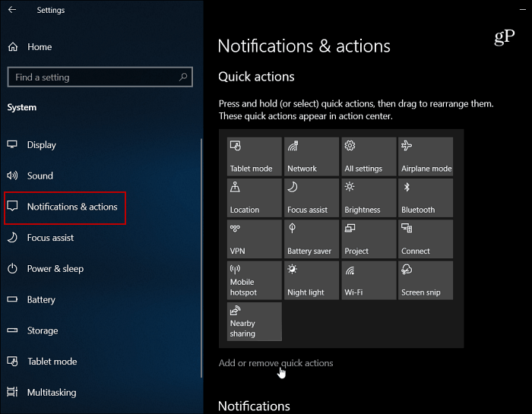Viewport: 532px width, 414px height.
Task: Click the Screen snip quick action tile
Action: pyautogui.click(x=426, y=280)
